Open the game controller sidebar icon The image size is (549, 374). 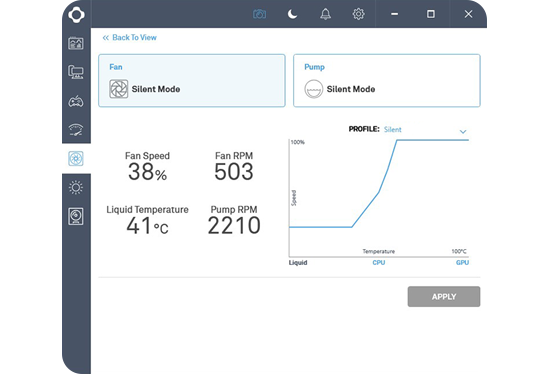click(76, 102)
